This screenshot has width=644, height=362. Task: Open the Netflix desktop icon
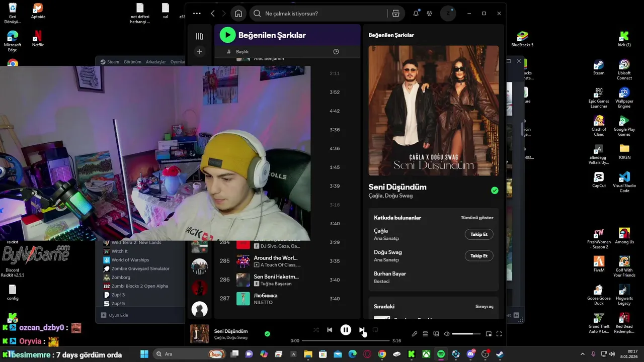38,39
